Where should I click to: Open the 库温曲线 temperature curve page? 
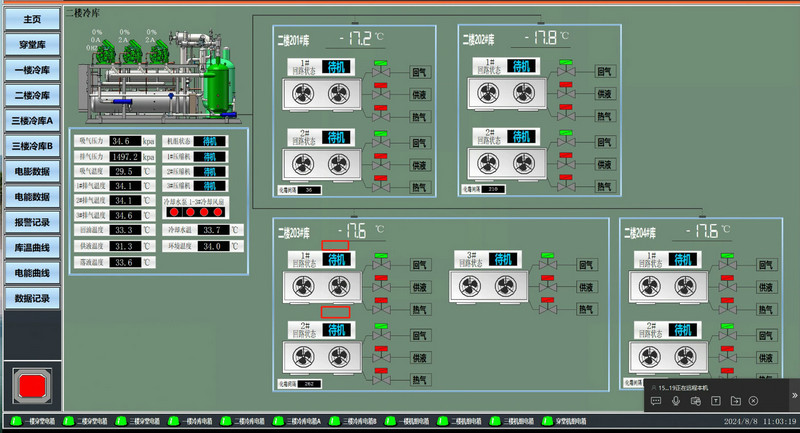[x=32, y=247]
